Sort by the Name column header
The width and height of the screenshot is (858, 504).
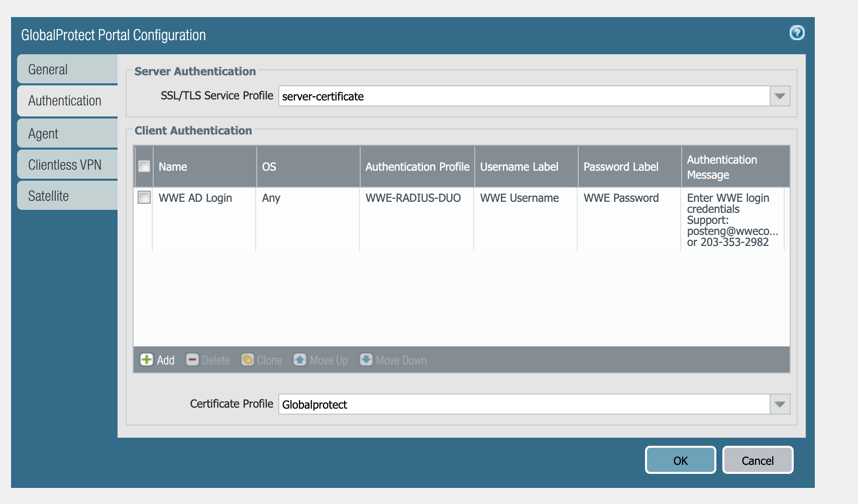tap(204, 167)
